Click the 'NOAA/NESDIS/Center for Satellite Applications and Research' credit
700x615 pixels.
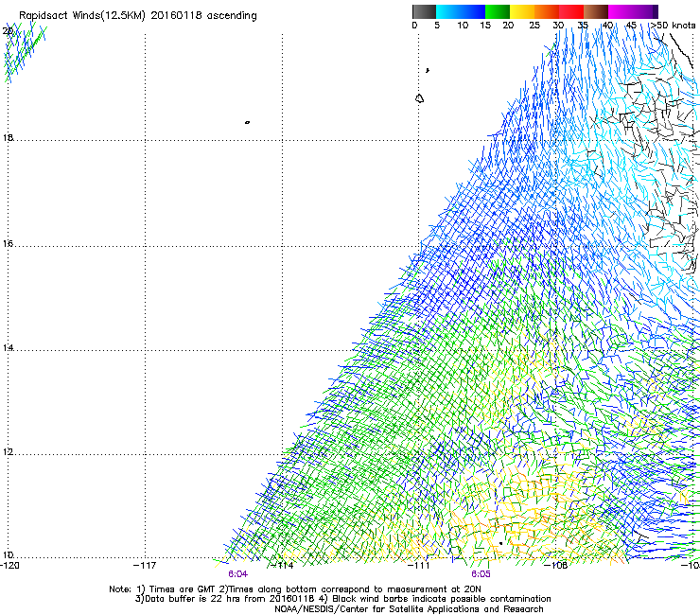click(x=409, y=609)
